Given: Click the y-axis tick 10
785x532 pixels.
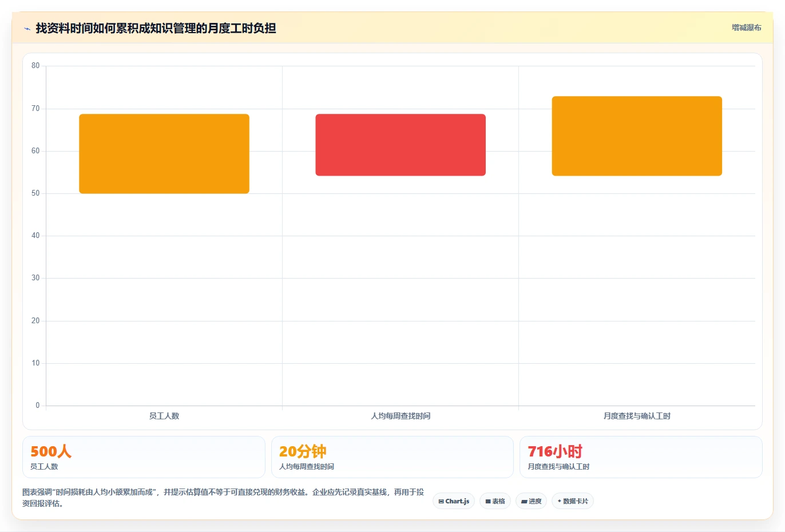Looking at the screenshot, I should [x=35, y=363].
